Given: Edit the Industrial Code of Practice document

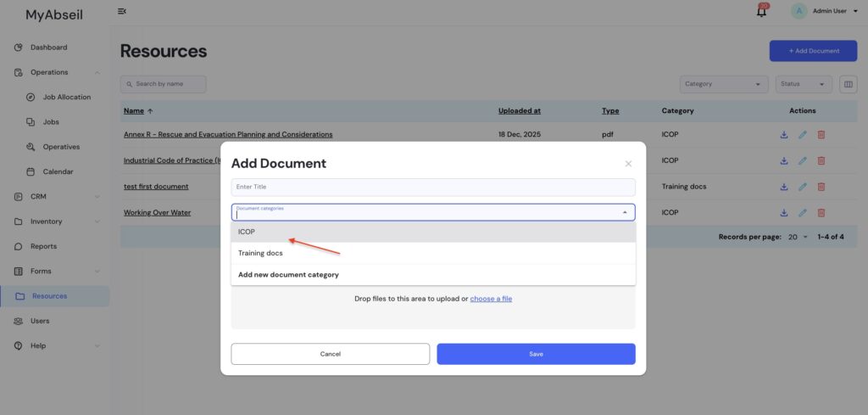Looking at the screenshot, I should coord(802,160).
